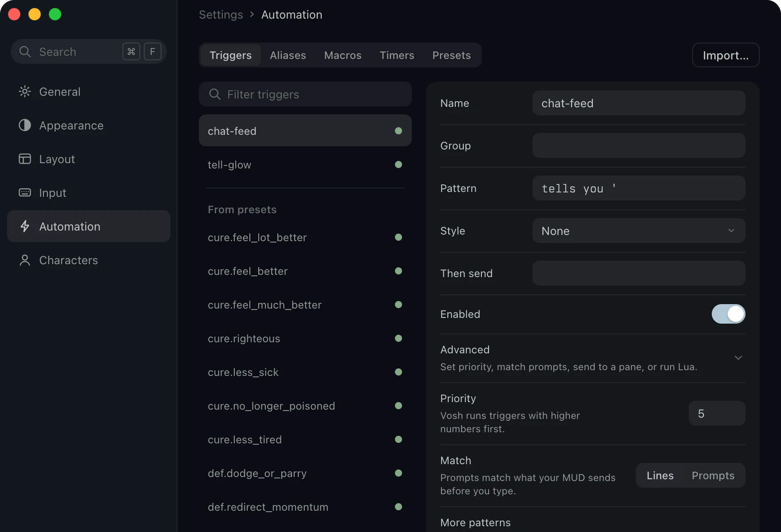Click the search magnifier icon in sidebar
This screenshot has width=781, height=532.
(x=25, y=52)
